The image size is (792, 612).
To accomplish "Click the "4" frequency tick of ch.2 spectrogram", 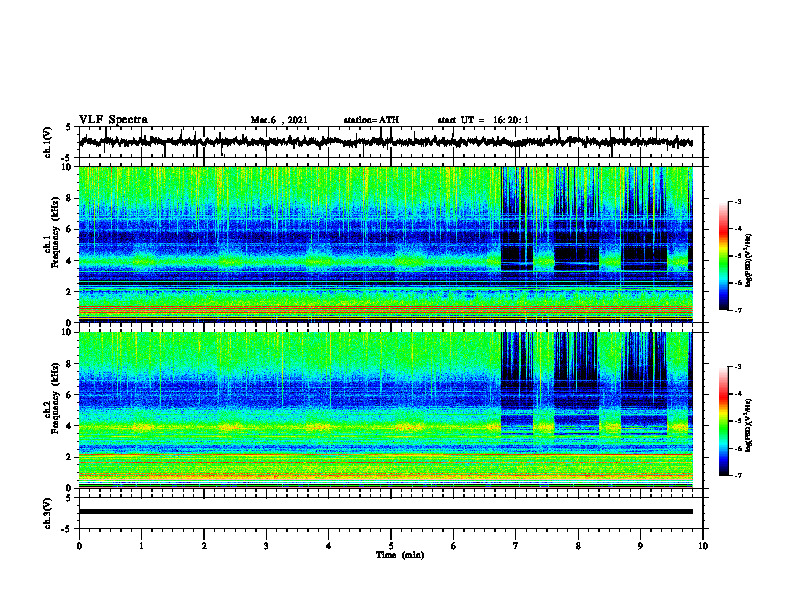I will [x=70, y=426].
